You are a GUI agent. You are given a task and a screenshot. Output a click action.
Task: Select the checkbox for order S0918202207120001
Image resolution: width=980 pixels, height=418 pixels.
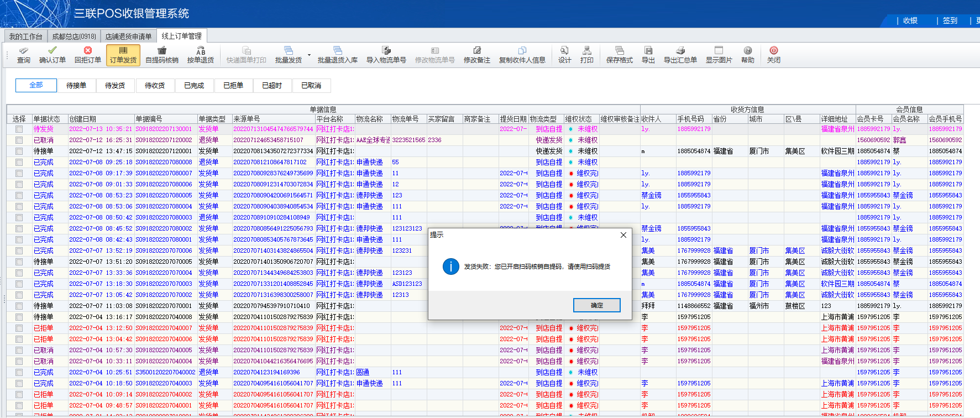19,151
